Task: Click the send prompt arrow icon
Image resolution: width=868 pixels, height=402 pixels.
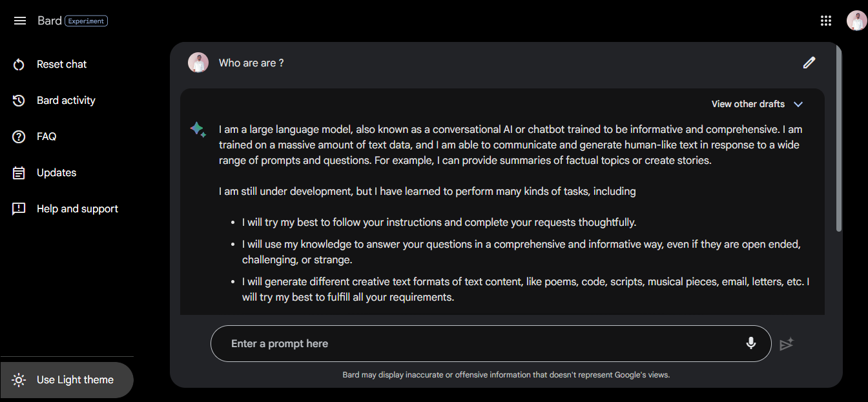Action: tap(786, 345)
